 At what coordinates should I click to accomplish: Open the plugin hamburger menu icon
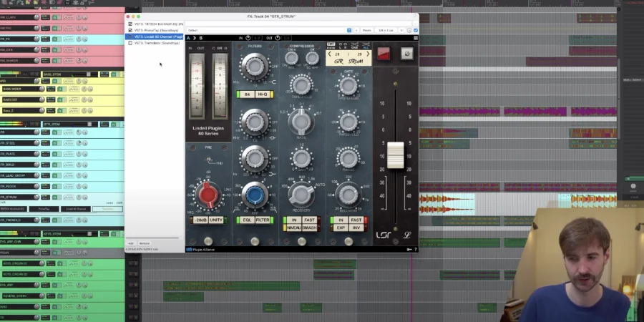pyautogui.click(x=415, y=38)
